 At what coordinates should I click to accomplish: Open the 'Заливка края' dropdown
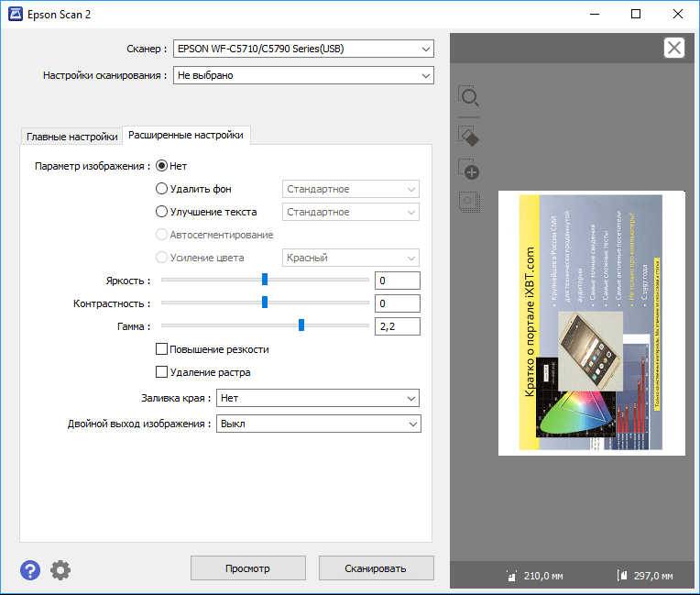[318, 398]
